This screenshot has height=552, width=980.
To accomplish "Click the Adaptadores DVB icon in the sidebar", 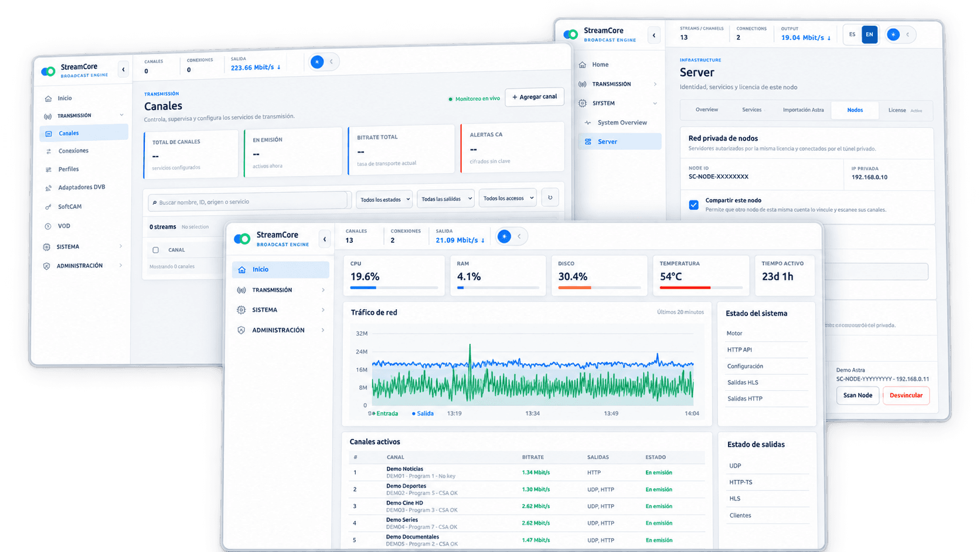I will click(49, 188).
